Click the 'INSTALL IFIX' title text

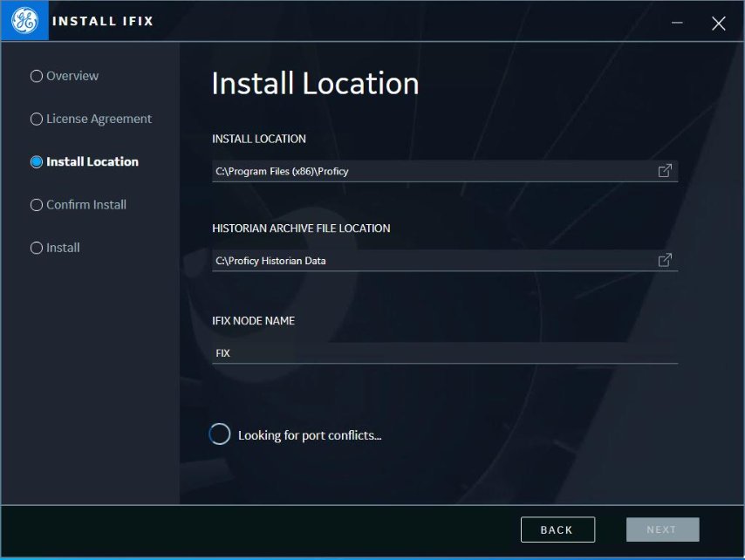point(103,22)
